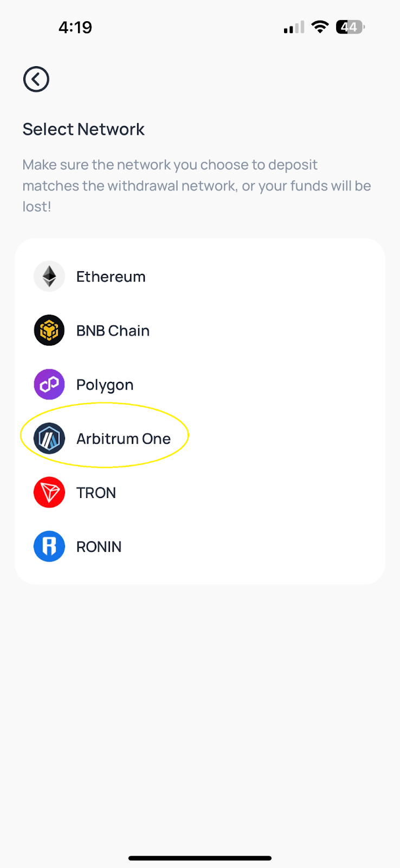Select the Ethereum network label
400x868 pixels.
(111, 277)
